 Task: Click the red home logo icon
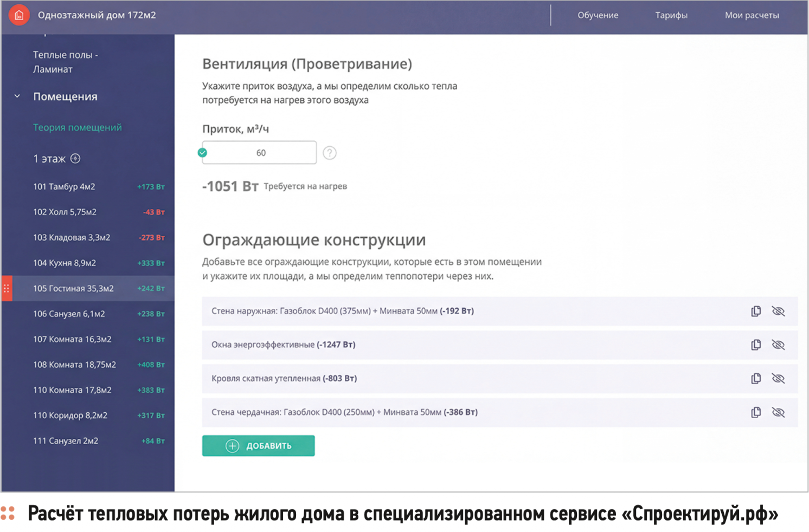click(x=19, y=15)
